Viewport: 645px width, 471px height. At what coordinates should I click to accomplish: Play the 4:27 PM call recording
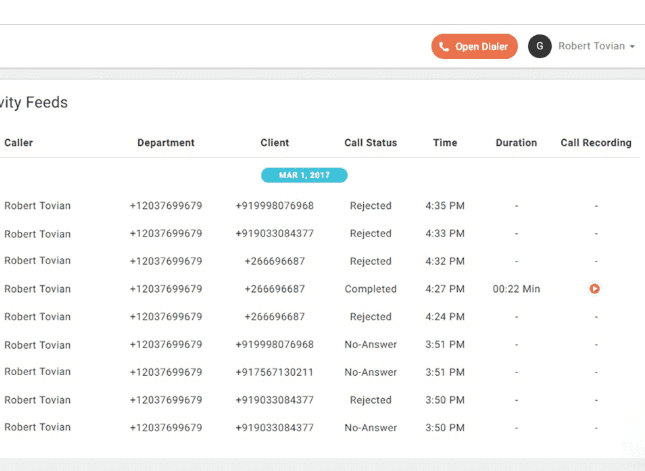coord(595,289)
